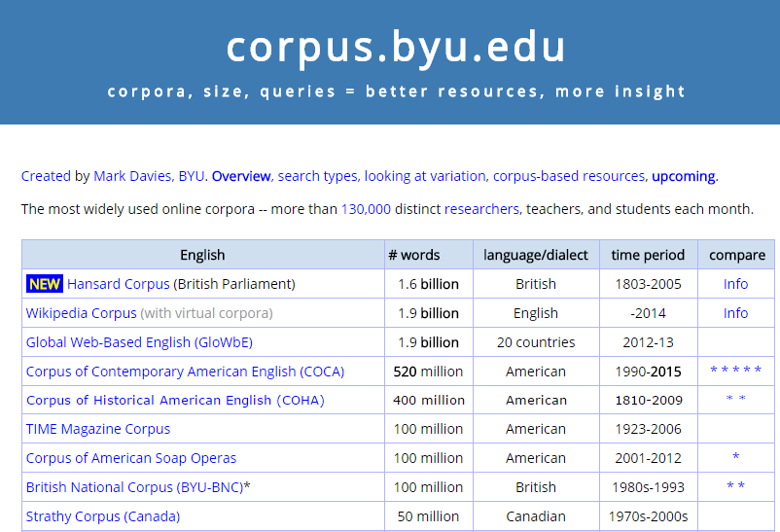Select the 50 million cell
The width and height of the screenshot is (780, 532).
428,516
